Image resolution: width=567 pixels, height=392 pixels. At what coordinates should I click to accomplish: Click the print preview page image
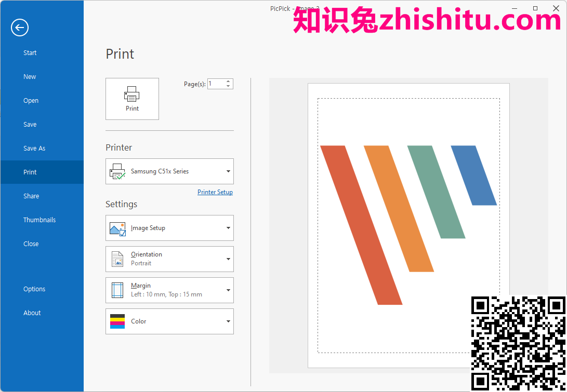click(408, 225)
